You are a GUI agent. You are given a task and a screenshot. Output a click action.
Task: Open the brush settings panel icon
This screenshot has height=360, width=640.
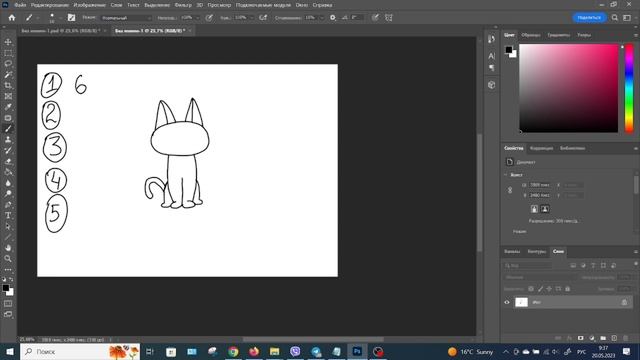click(71, 18)
